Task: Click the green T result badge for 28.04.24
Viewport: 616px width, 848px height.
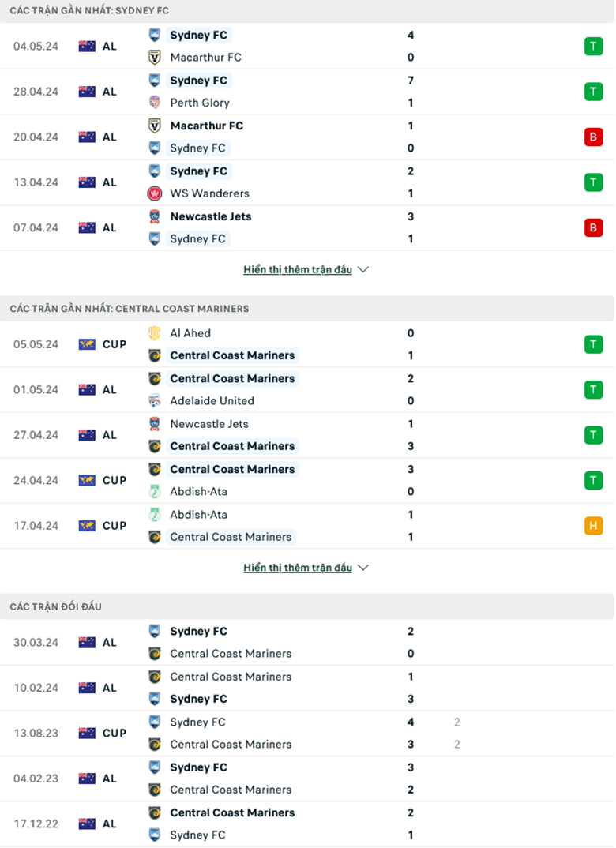Action: point(593,92)
